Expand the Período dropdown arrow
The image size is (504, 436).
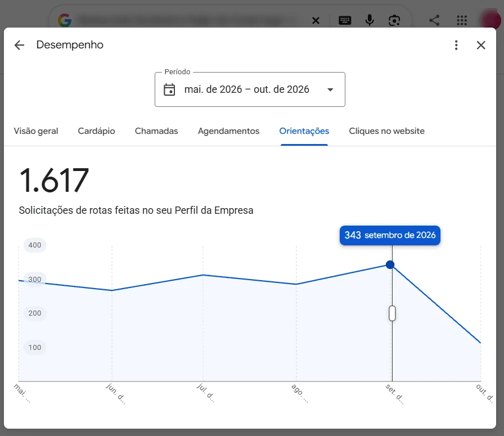point(330,89)
